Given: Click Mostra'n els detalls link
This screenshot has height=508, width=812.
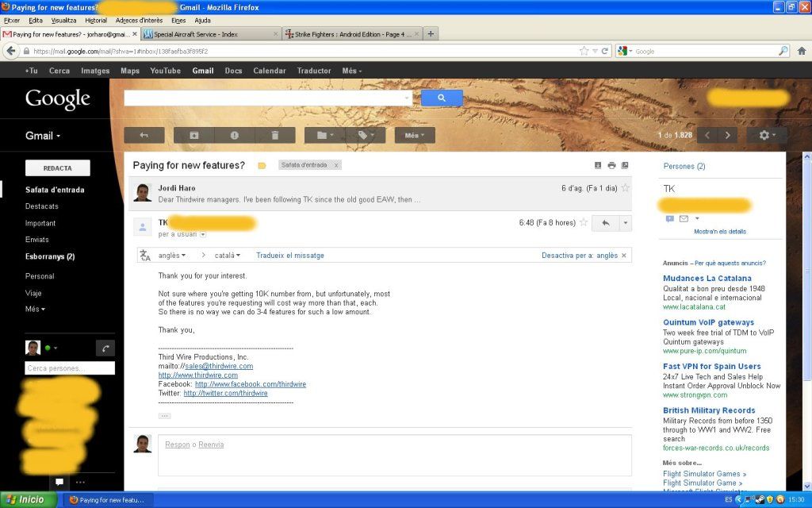Looking at the screenshot, I should point(720,232).
